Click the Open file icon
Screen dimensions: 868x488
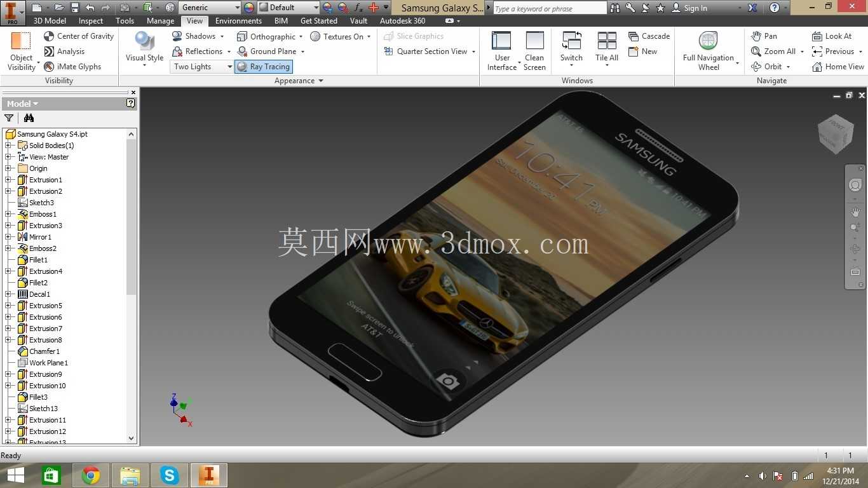[x=59, y=8]
